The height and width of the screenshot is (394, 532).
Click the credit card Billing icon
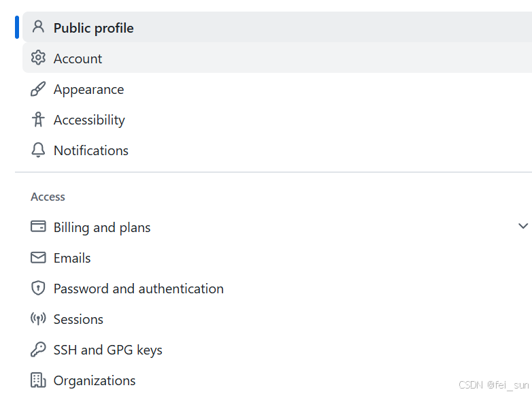38,227
